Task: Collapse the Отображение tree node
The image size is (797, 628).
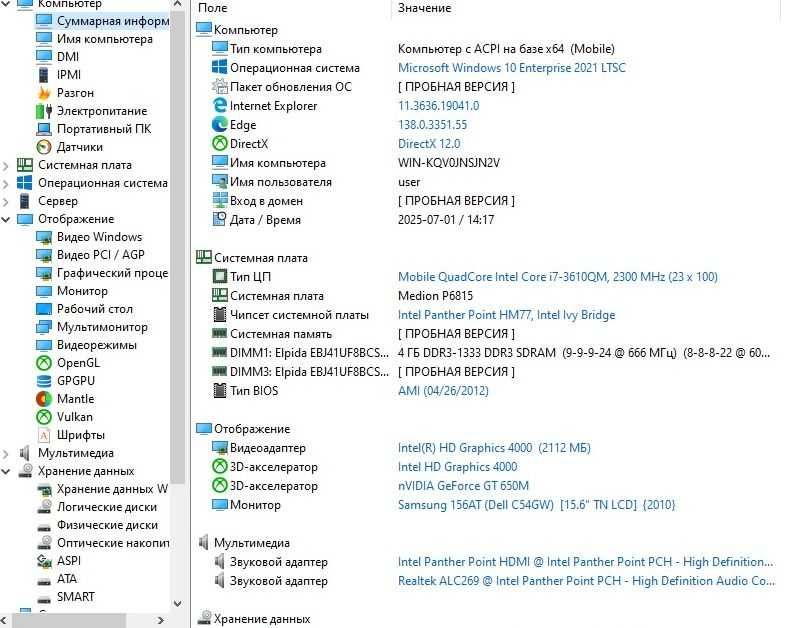Action: pyautogui.click(x=6, y=219)
